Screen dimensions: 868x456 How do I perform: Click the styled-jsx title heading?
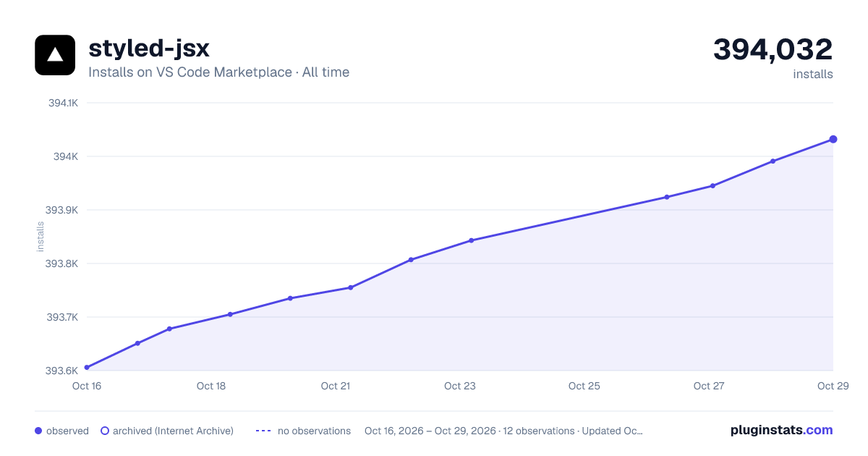click(149, 48)
